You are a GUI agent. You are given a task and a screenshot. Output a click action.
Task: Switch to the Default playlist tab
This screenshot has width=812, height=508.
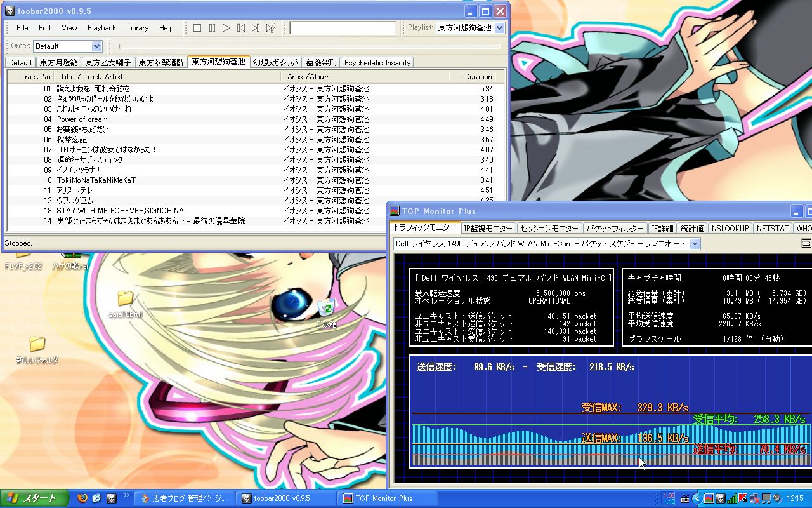click(20, 62)
